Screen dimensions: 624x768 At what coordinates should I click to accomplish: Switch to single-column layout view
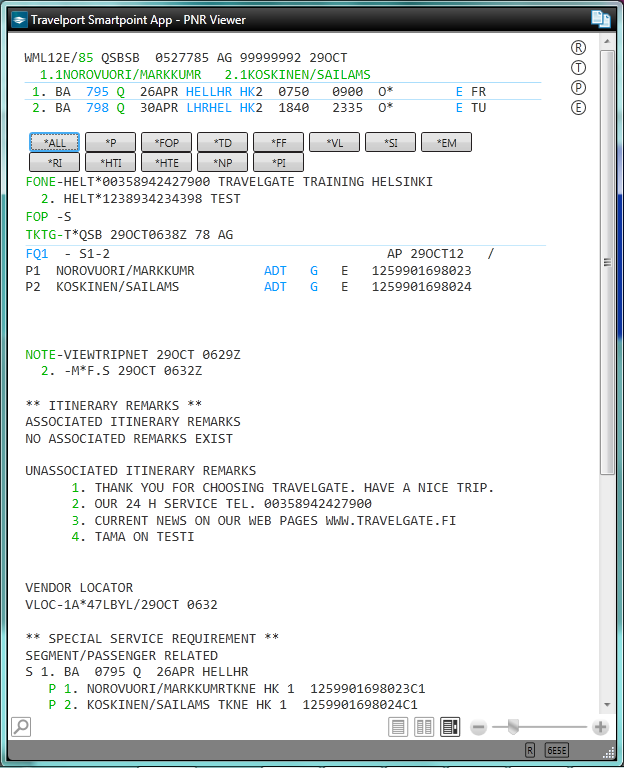pos(398,727)
